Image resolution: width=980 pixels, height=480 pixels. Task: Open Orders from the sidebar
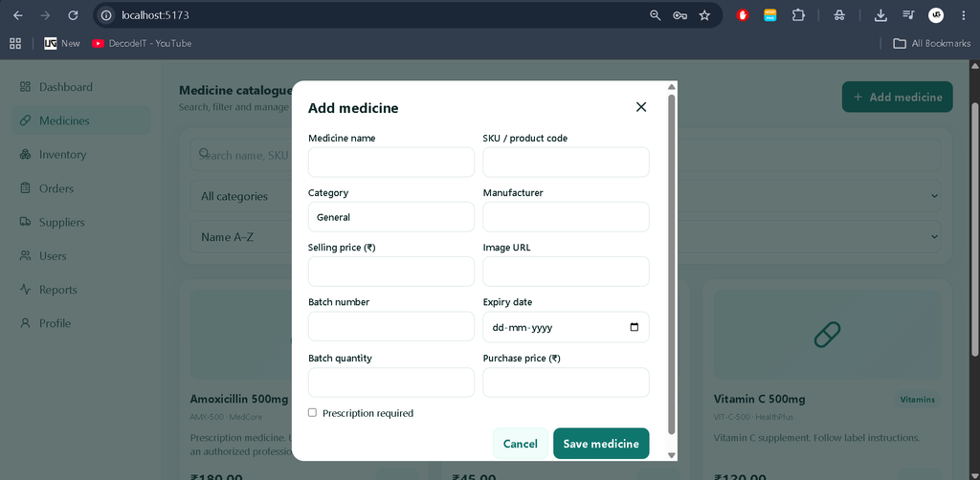click(80, 187)
